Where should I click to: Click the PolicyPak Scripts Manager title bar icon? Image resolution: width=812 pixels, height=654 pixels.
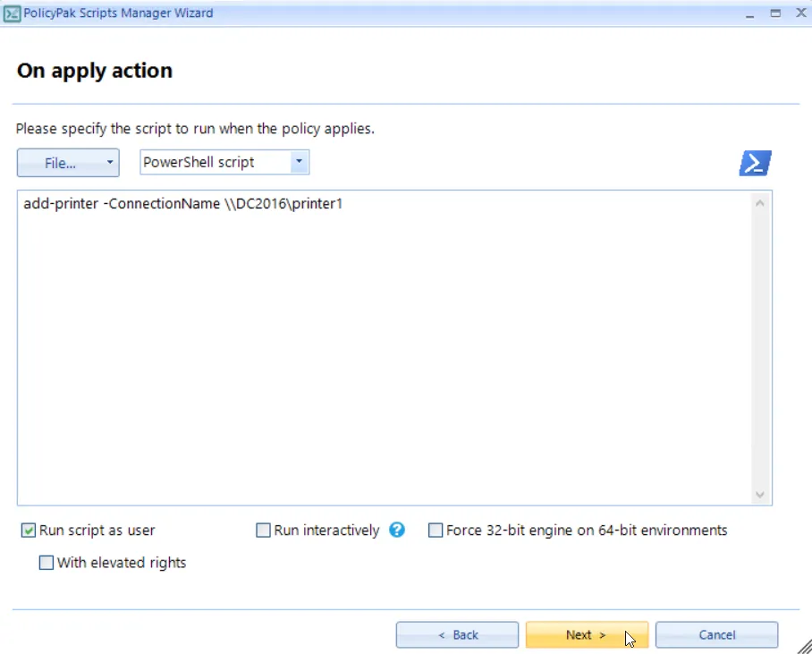pyautogui.click(x=12, y=13)
